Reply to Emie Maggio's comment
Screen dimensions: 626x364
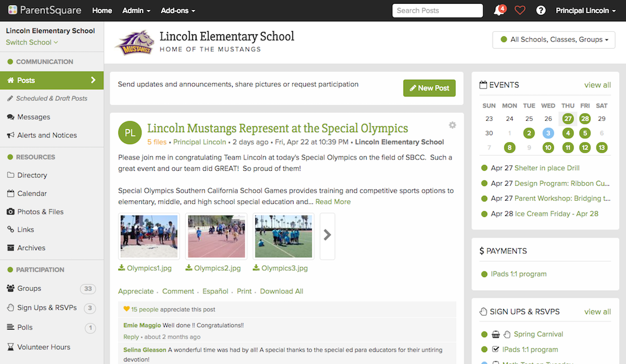(x=131, y=337)
